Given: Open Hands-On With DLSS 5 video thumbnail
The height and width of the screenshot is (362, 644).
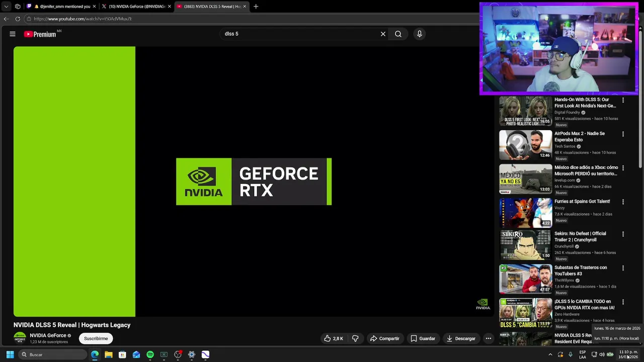Looking at the screenshot, I should pyautogui.click(x=525, y=111).
